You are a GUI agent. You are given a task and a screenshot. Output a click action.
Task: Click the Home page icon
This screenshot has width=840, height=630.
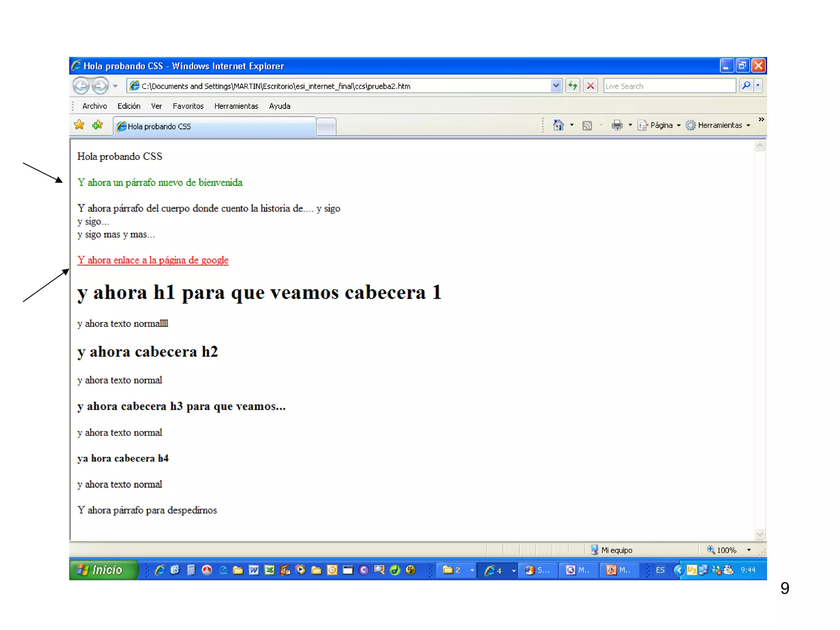click(558, 125)
